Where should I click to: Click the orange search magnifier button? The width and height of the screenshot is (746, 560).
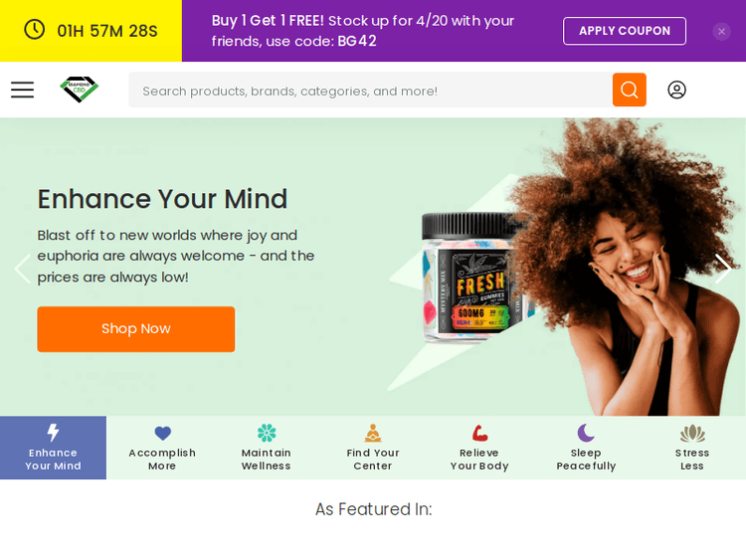(629, 90)
